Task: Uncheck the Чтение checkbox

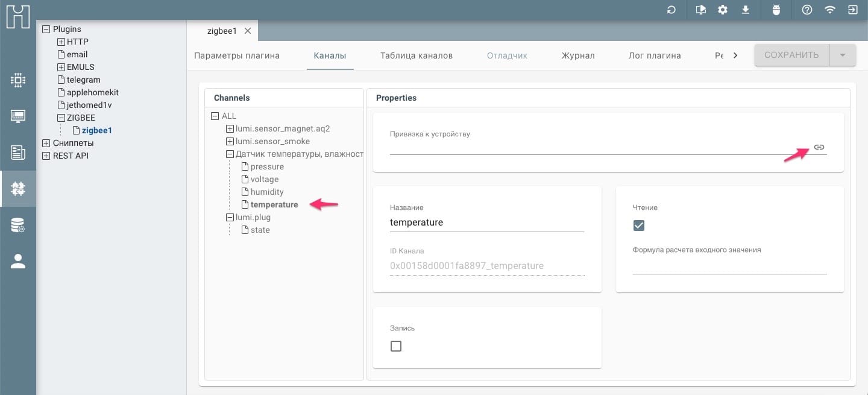Action: (639, 226)
